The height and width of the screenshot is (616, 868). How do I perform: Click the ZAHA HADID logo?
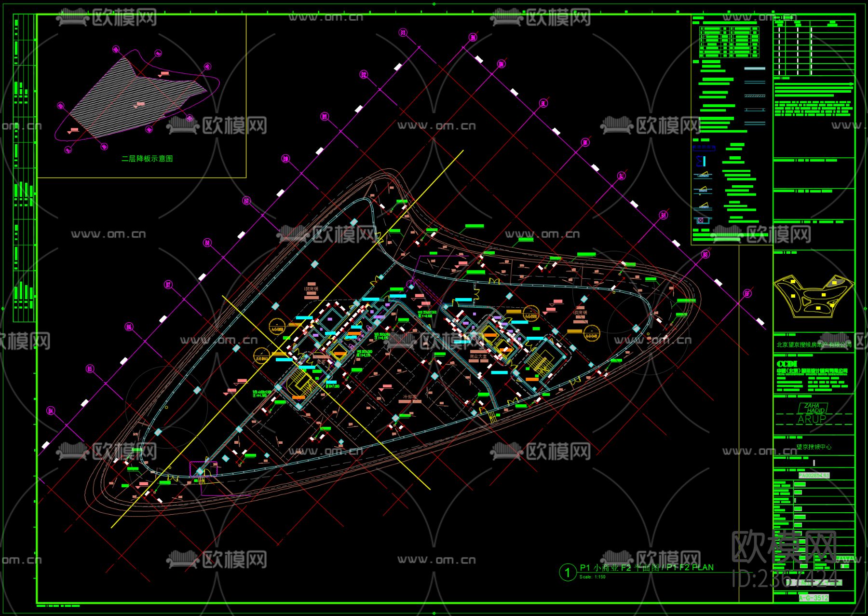813,408
